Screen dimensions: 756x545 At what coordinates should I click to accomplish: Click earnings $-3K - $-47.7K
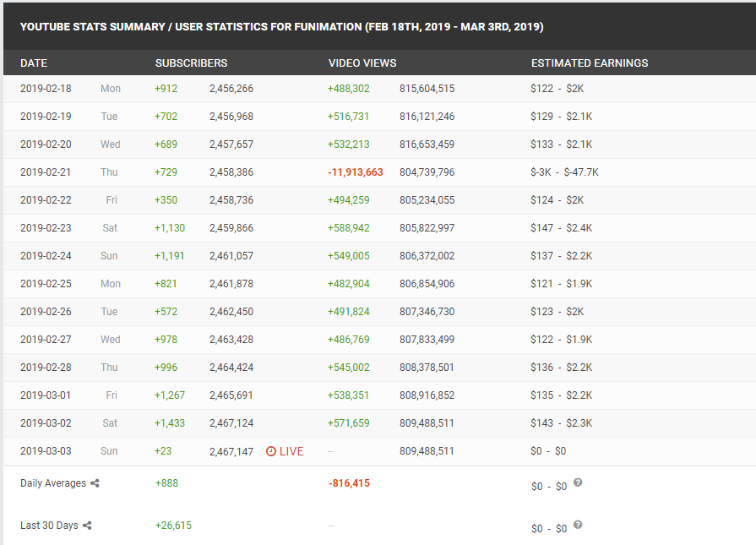(564, 172)
